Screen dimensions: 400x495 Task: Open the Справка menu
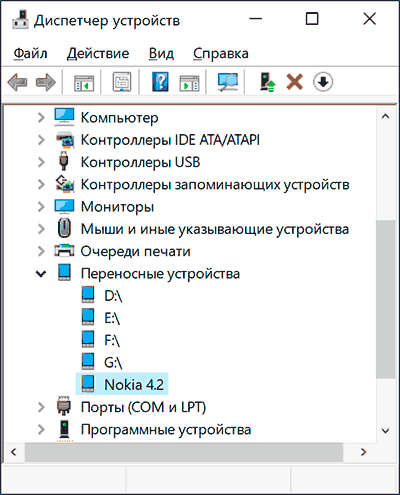tap(221, 53)
